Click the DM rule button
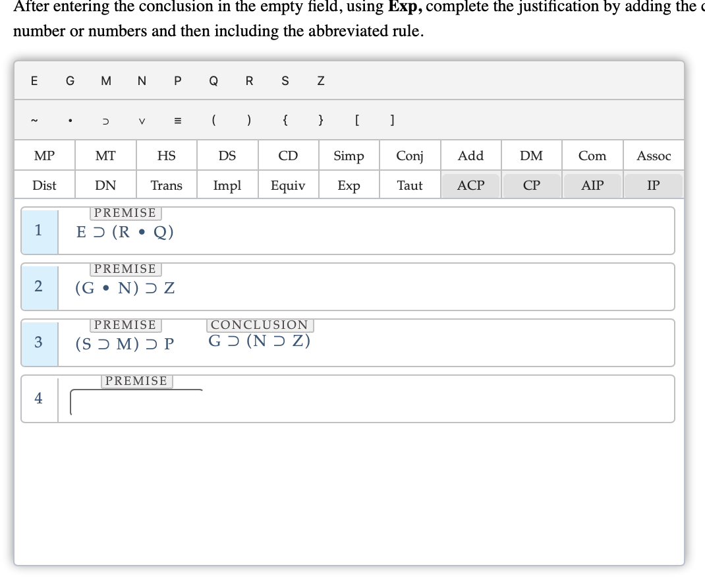Screen dimensions: 705x588 point(531,155)
